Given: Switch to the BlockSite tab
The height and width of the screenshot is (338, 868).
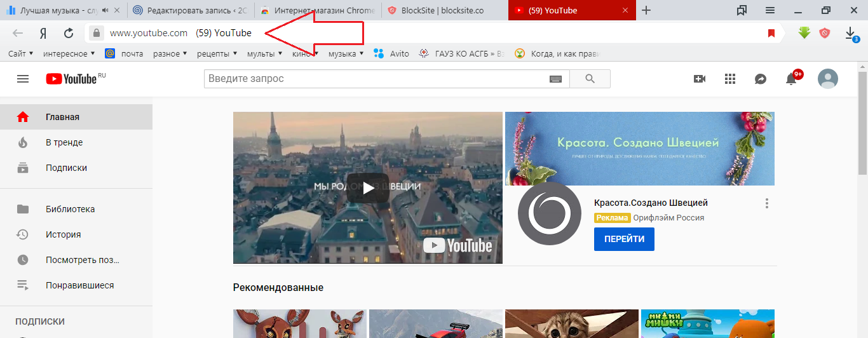Looking at the screenshot, I should coord(442,10).
